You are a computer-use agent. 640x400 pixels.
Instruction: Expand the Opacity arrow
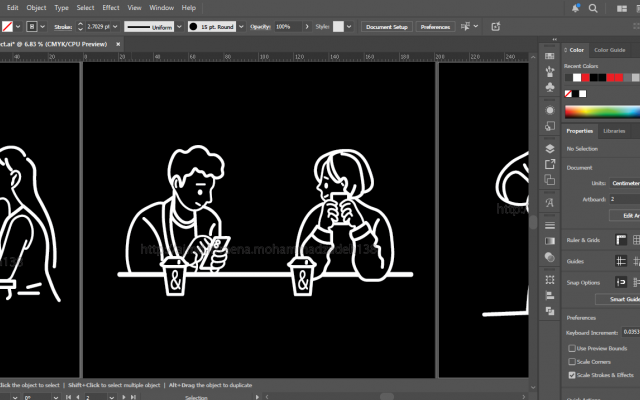[307, 27]
